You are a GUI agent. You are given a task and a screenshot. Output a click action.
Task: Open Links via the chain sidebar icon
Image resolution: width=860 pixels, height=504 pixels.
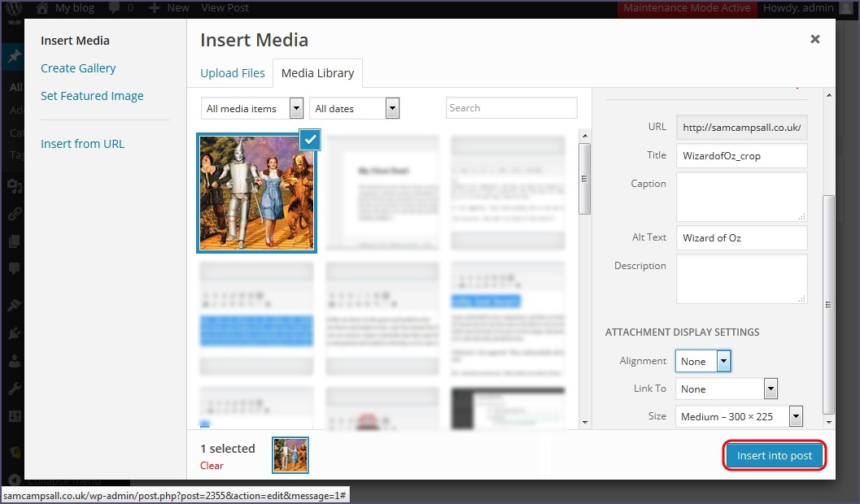click(x=14, y=215)
